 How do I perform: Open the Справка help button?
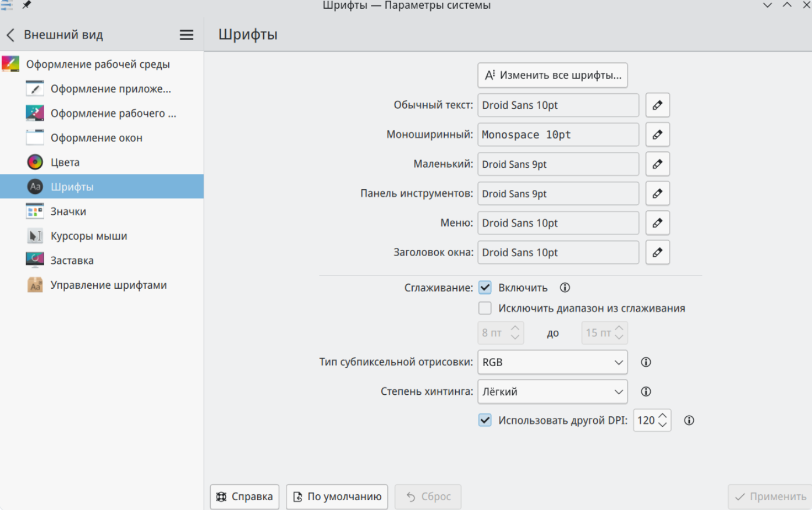pyautogui.click(x=244, y=497)
